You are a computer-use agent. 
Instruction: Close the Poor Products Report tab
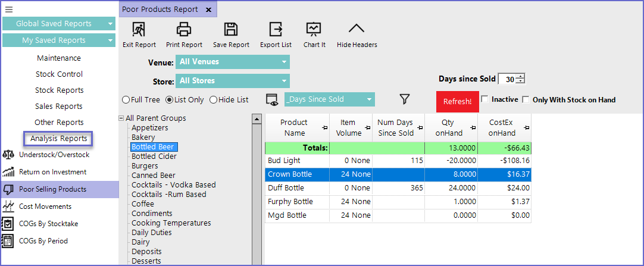208,10
